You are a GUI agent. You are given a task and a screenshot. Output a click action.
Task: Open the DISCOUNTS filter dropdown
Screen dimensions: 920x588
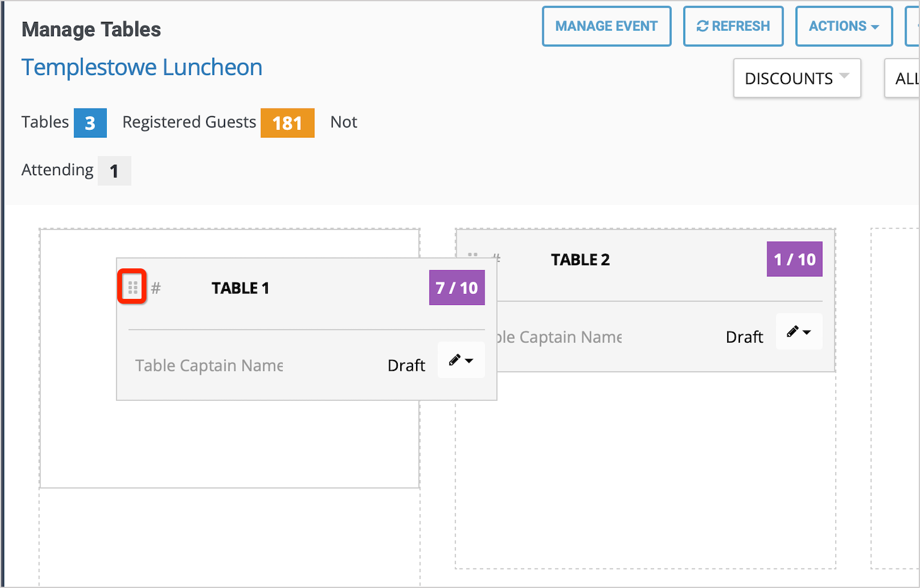[x=796, y=78]
